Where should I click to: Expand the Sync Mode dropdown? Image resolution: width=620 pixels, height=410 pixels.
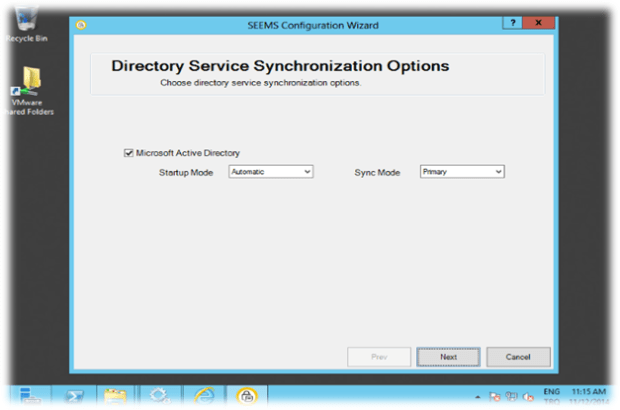[x=462, y=172]
